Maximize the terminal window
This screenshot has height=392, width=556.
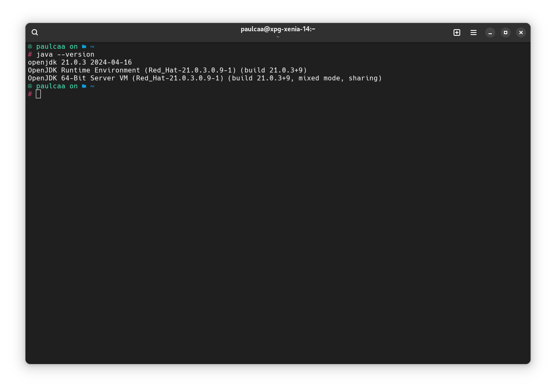click(x=506, y=32)
